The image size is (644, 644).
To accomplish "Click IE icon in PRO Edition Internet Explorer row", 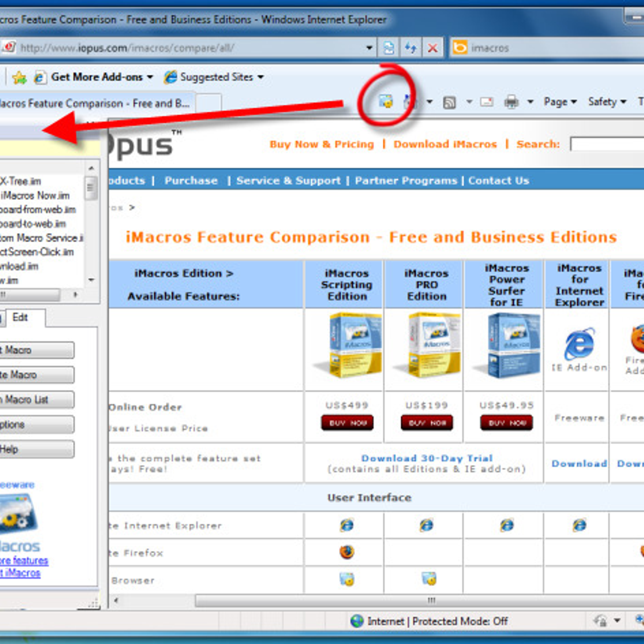I will pyautogui.click(x=426, y=525).
